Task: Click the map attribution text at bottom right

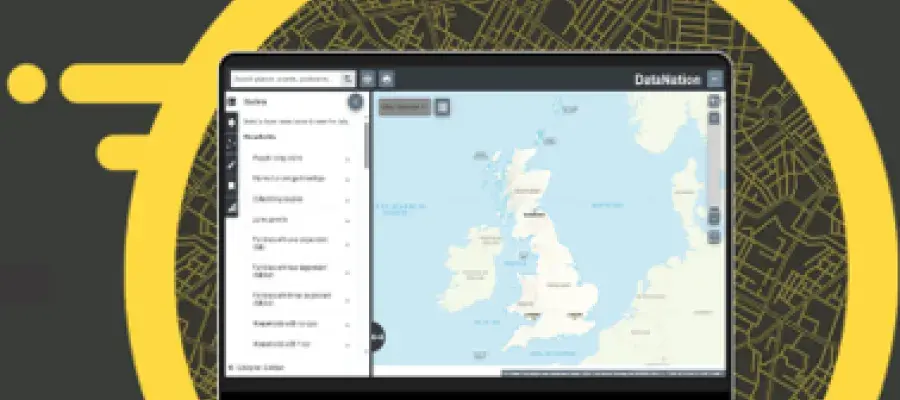Action: pyautogui.click(x=613, y=374)
